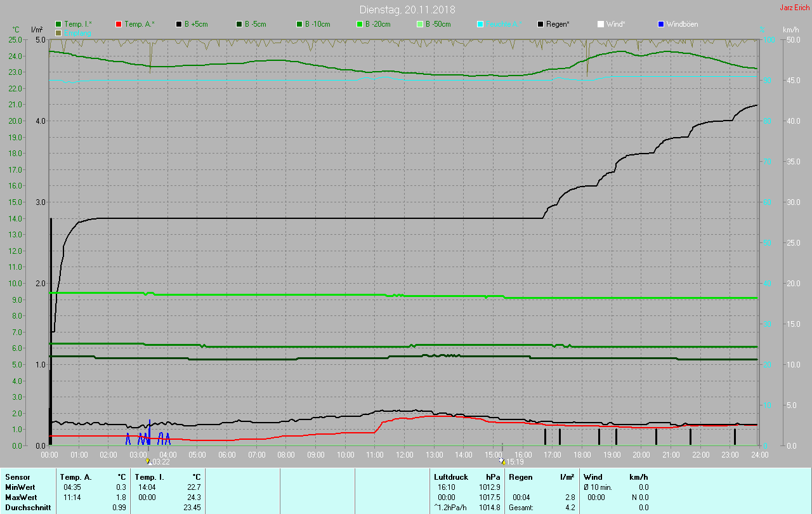Click the green Temp. I. legend swatch

(58, 24)
